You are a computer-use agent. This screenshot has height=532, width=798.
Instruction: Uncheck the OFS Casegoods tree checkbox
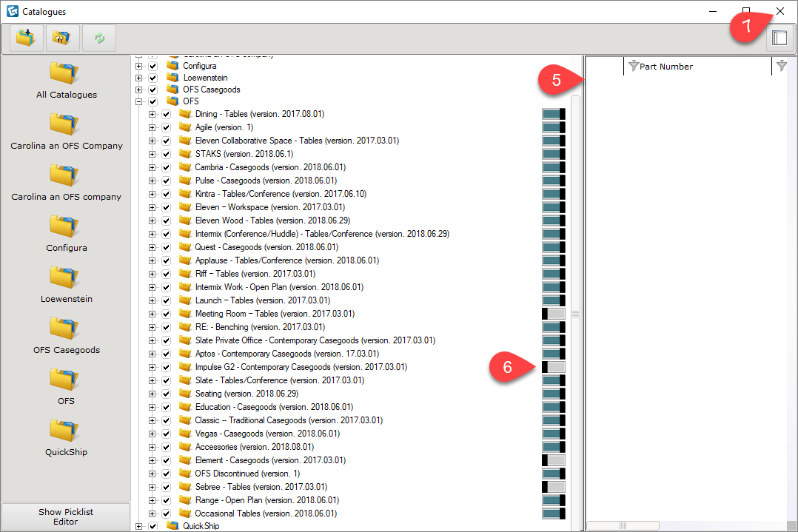[x=152, y=90]
